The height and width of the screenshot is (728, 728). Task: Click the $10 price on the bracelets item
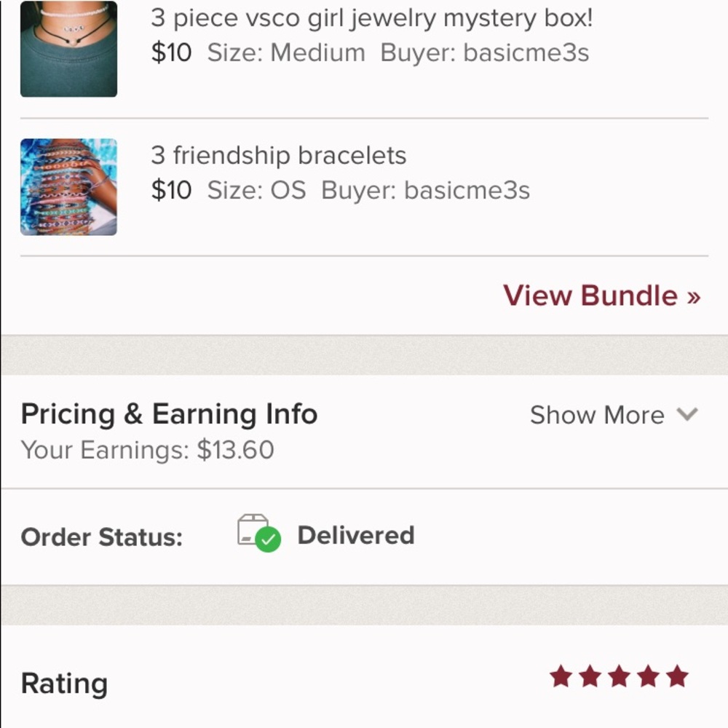click(x=173, y=190)
